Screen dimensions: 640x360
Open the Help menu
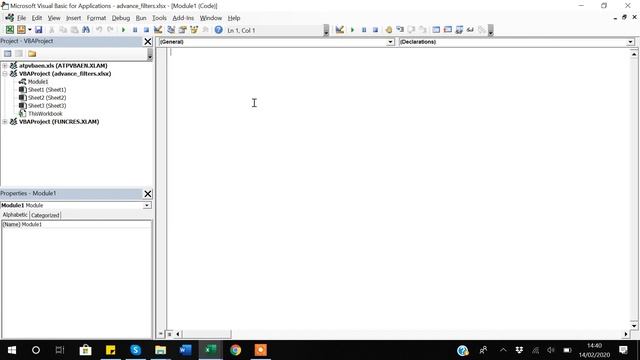pos(234,18)
